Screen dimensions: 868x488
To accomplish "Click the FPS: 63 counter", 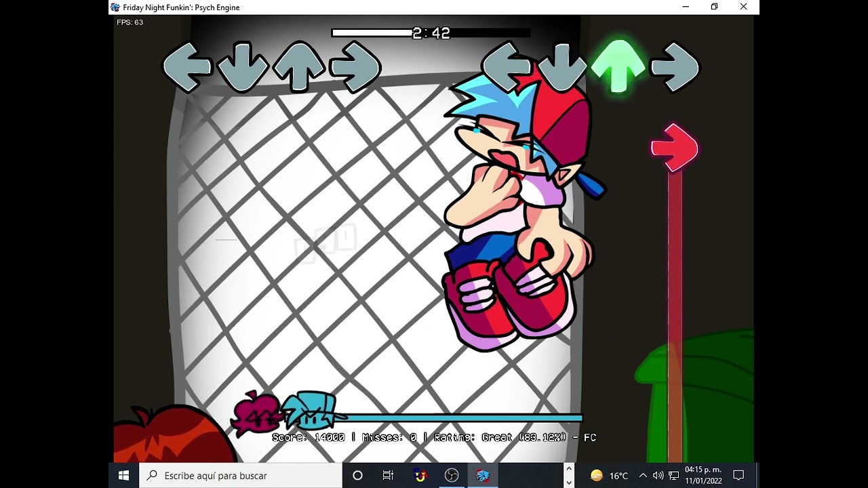I will click(130, 22).
